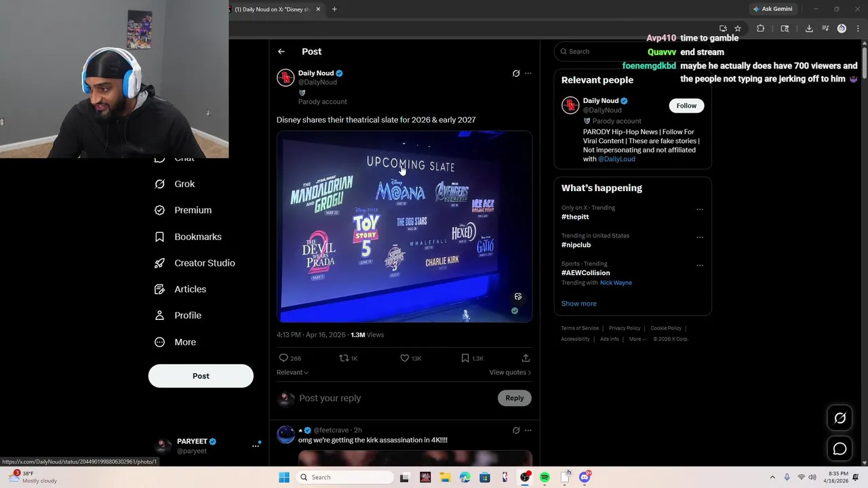Viewport: 868px width, 488px height.
Task: Show hidden system tray icons
Action: (772, 477)
